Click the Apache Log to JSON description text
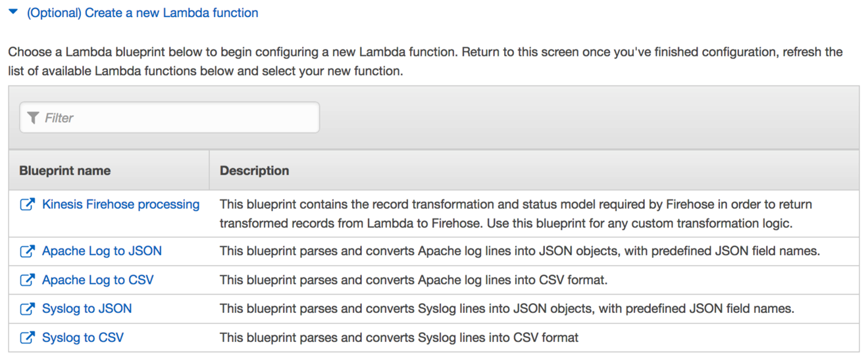Image resolution: width=868 pixels, height=357 pixels. pos(520,251)
